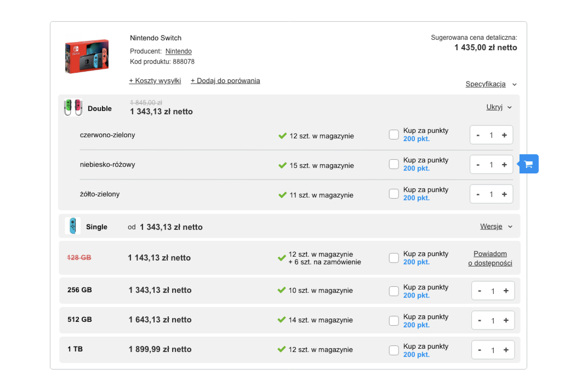Click the Single blue joy-con icon
The width and height of the screenshot is (579, 392).
point(73,226)
